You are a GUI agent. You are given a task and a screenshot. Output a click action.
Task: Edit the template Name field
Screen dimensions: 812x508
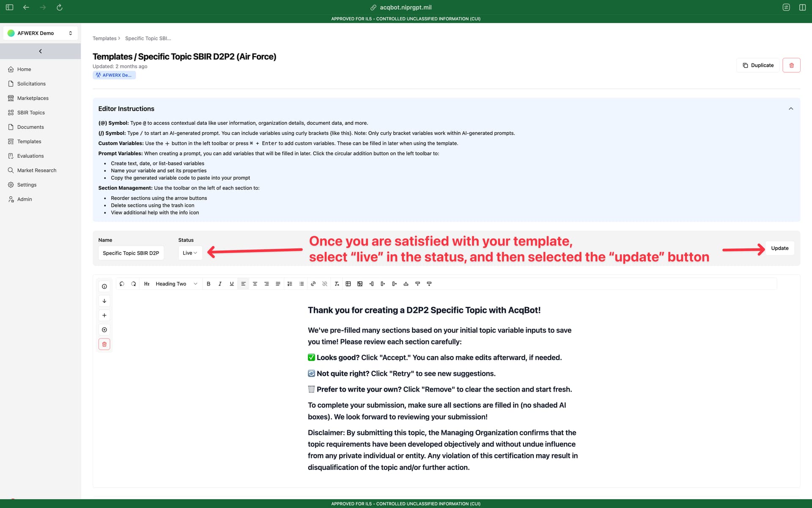[x=131, y=253]
